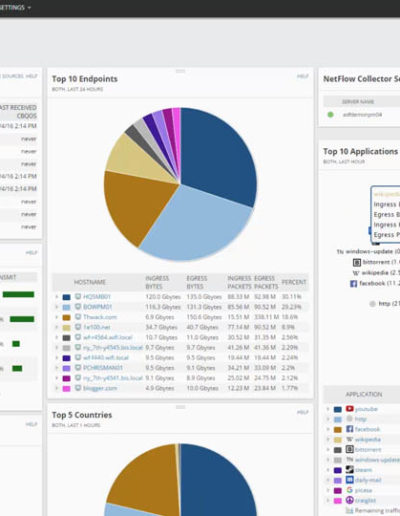
Task: Click the endpoint icon beside HQSMB01
Action: (x=78, y=296)
